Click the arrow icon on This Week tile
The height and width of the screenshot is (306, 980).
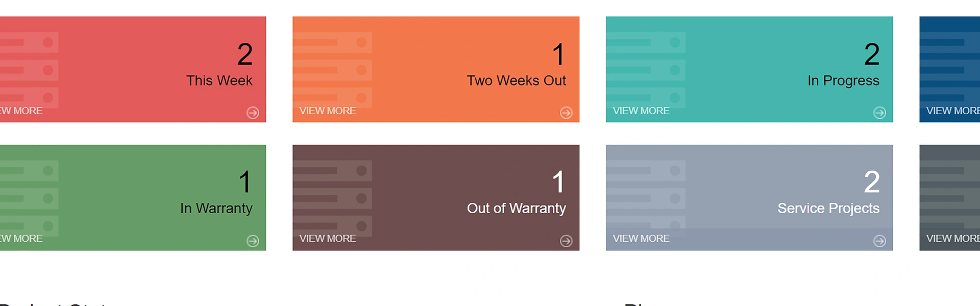253,113
